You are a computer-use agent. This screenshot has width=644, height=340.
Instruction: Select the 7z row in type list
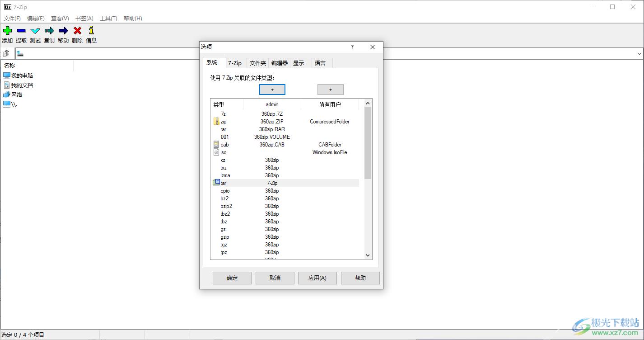pos(285,114)
